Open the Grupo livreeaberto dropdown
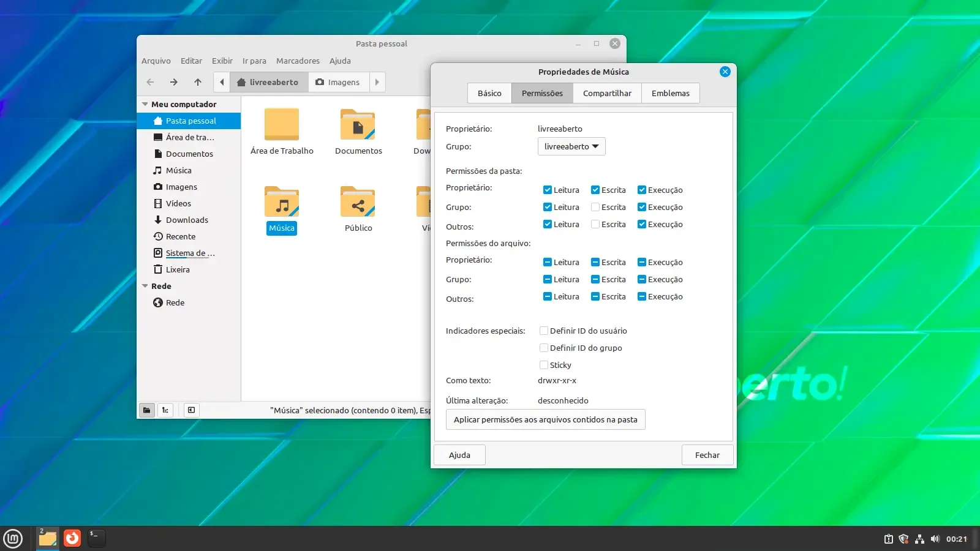The width and height of the screenshot is (980, 551). click(571, 146)
